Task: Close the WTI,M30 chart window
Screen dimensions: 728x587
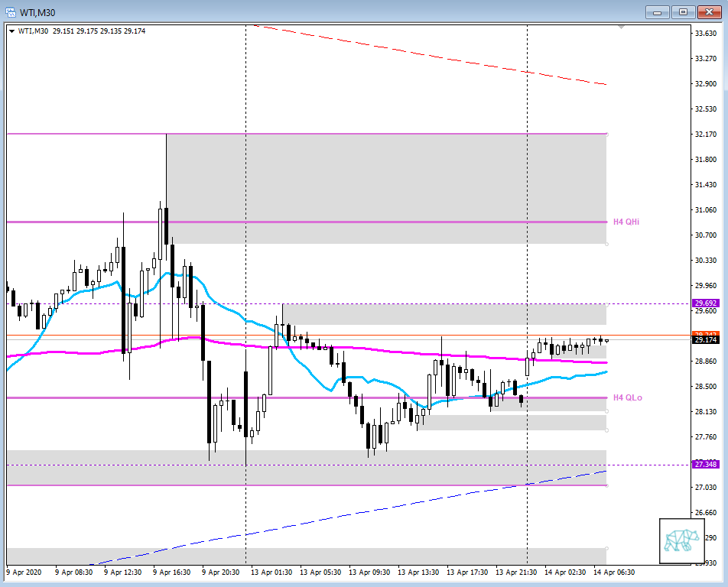Action: (708, 12)
